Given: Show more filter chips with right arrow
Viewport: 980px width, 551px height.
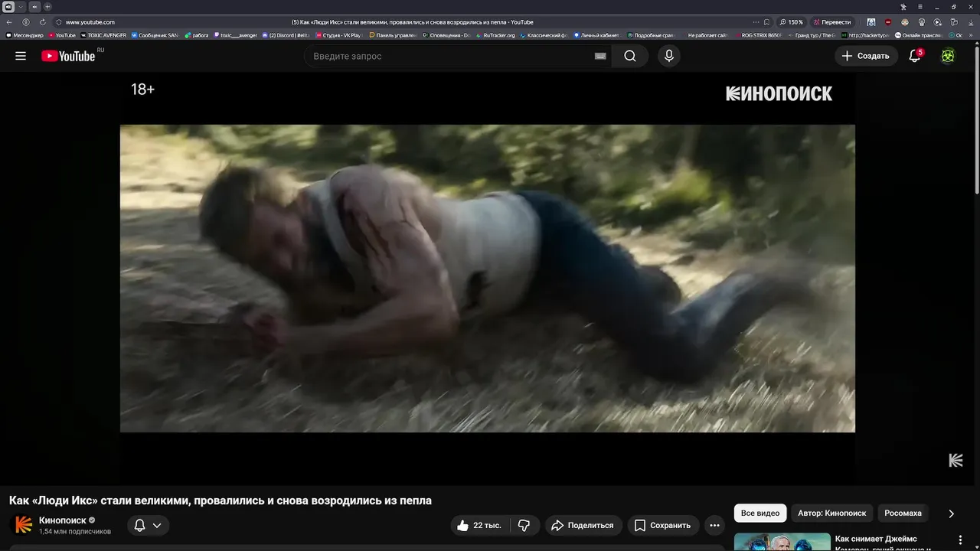Looking at the screenshot, I should [951, 514].
